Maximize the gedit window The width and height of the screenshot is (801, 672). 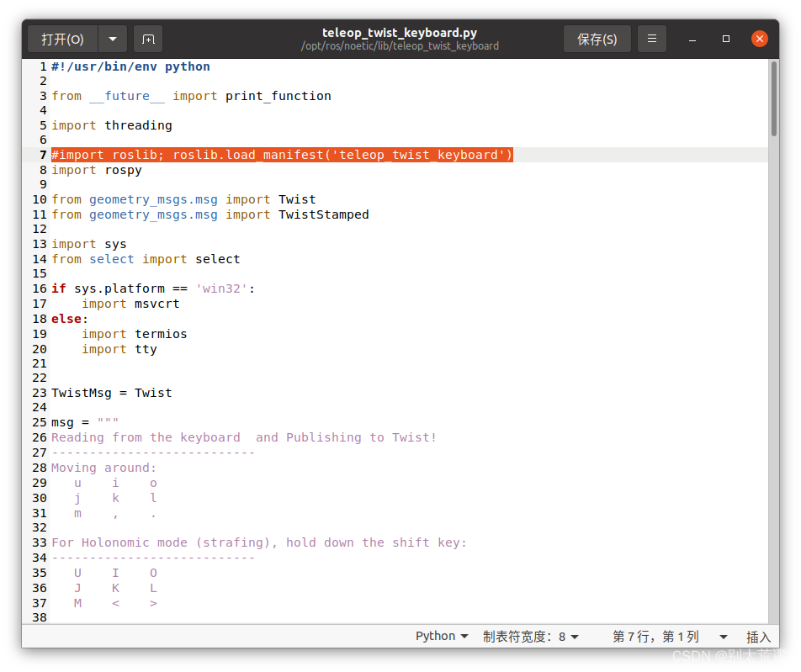725,38
